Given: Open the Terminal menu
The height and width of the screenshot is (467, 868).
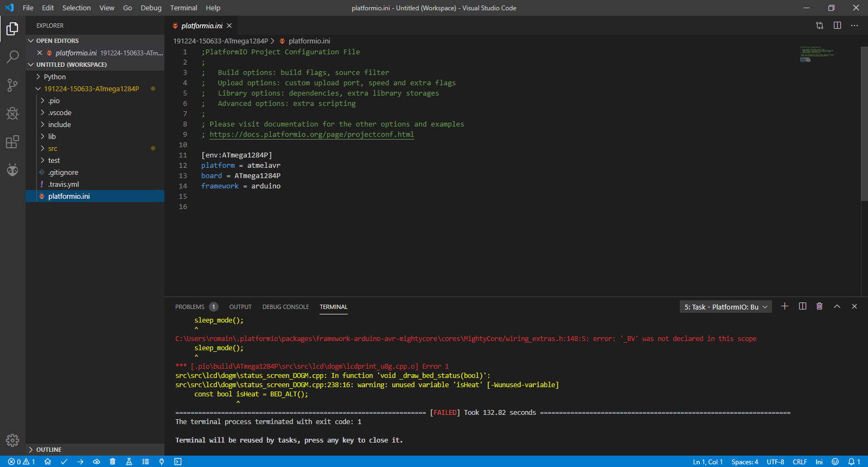Looking at the screenshot, I should tap(183, 8).
